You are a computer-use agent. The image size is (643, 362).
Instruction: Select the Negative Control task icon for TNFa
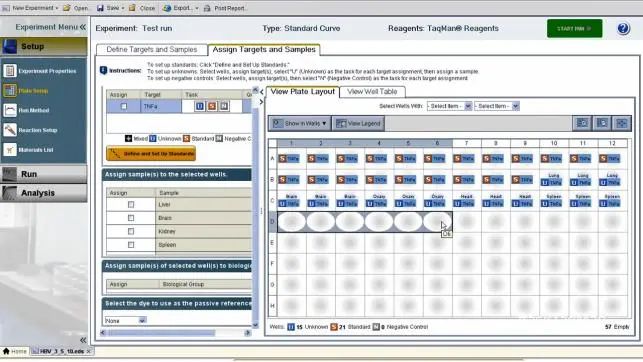(224, 106)
